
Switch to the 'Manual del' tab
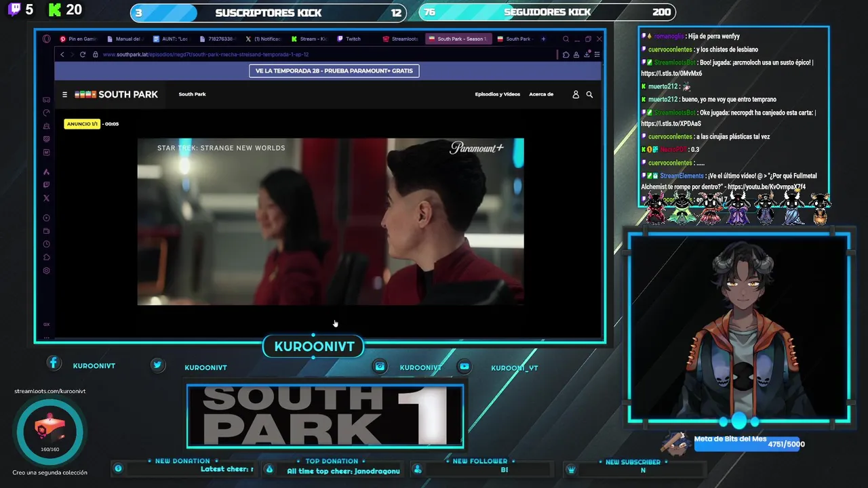[124, 39]
